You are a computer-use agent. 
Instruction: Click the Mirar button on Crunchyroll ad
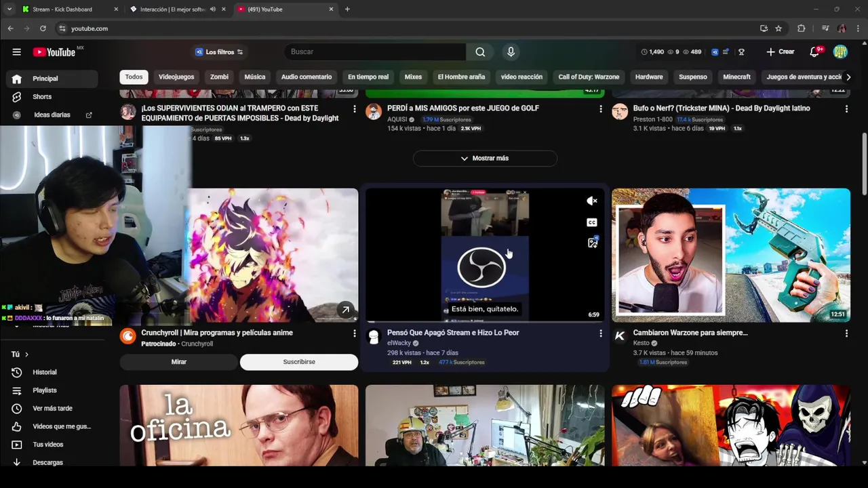[178, 362]
